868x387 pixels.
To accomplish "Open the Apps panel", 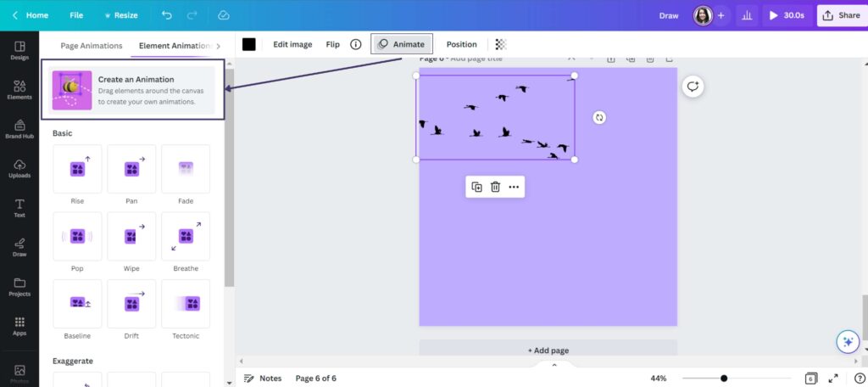I will point(19,326).
